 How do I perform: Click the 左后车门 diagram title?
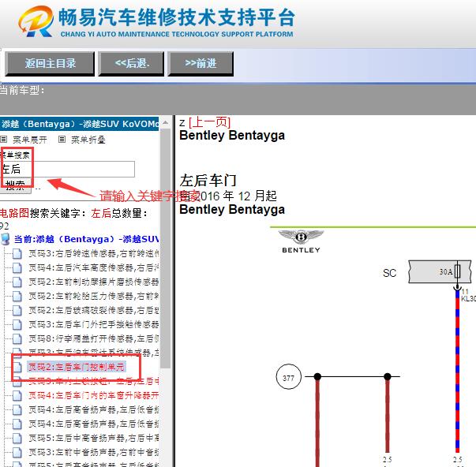click(x=208, y=181)
